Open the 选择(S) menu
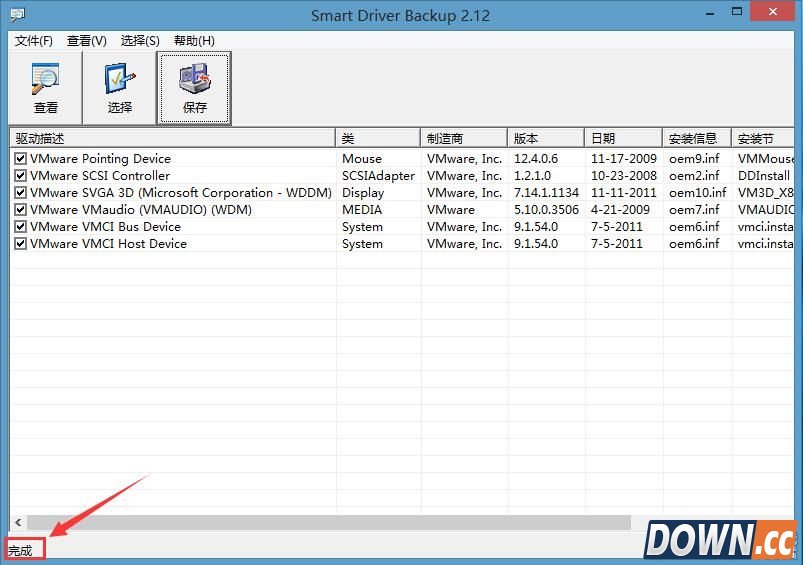 point(140,41)
